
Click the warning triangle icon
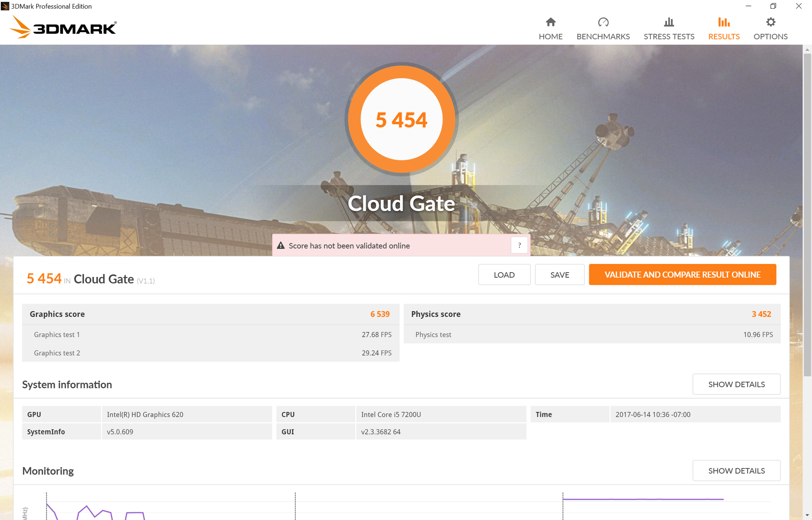point(281,246)
